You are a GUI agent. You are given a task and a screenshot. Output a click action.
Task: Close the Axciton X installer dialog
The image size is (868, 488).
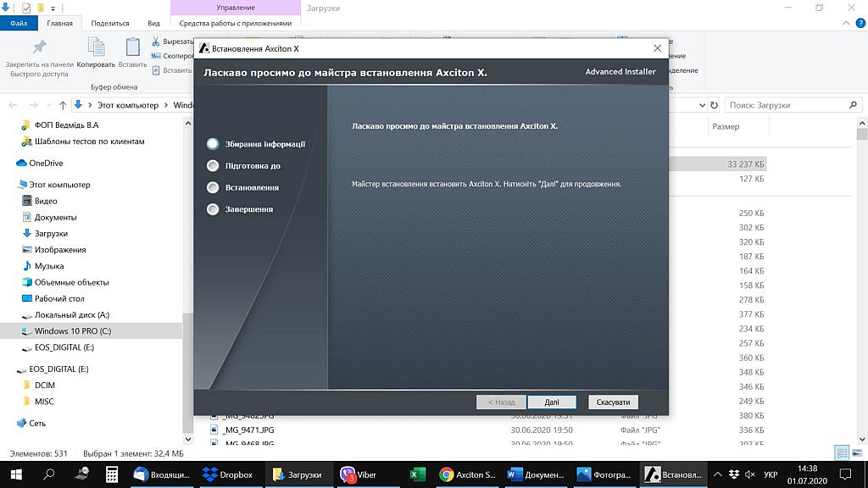657,48
